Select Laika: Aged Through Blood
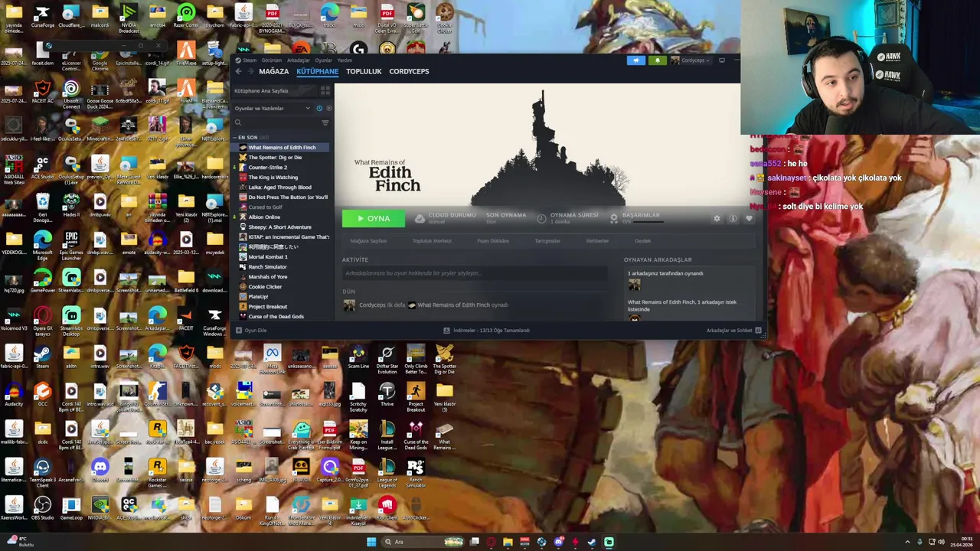The image size is (980, 551). (x=279, y=187)
